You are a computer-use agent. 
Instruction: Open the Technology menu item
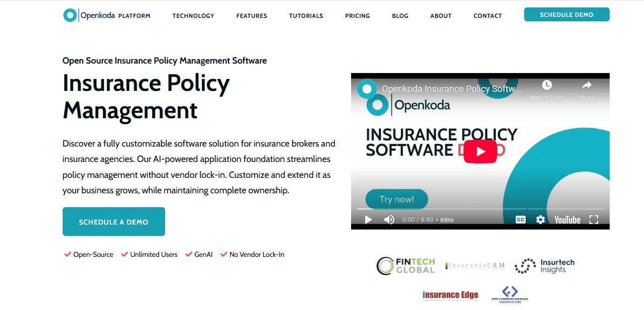point(193,16)
